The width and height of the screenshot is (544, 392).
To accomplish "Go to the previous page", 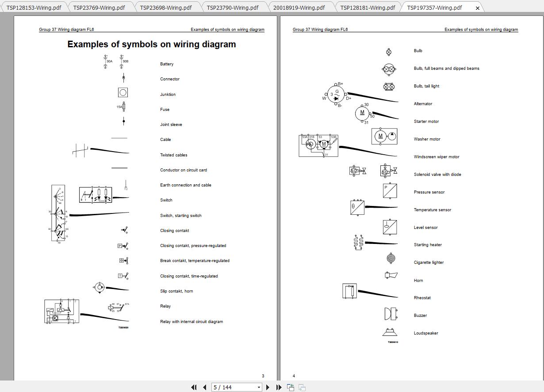I will pos(205,387).
